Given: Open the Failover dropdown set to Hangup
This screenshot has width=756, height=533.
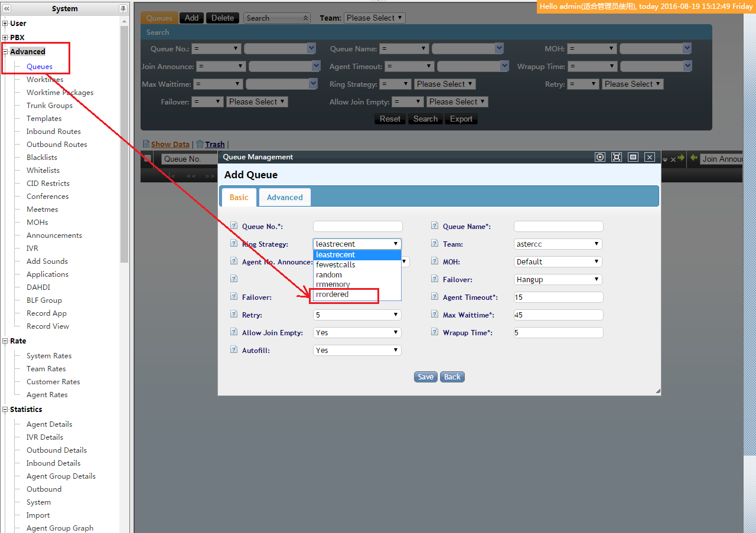Looking at the screenshot, I should coord(558,279).
